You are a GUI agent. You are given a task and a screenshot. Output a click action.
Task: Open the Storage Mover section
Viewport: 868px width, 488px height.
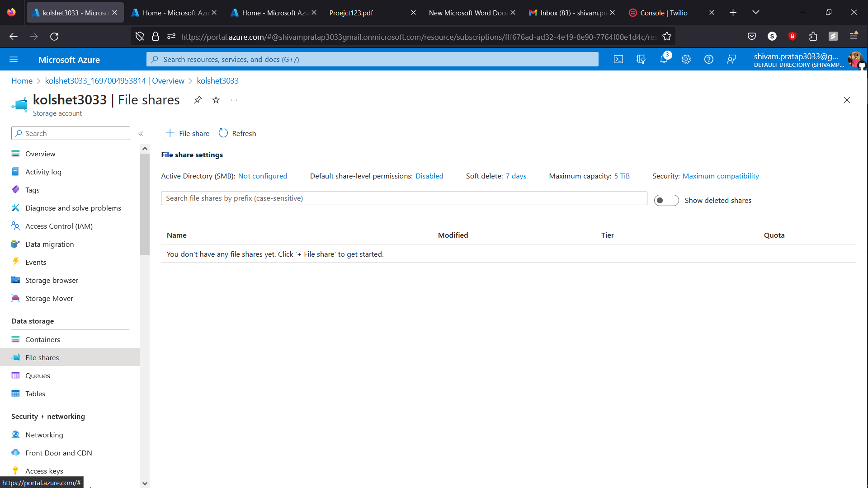coord(49,298)
